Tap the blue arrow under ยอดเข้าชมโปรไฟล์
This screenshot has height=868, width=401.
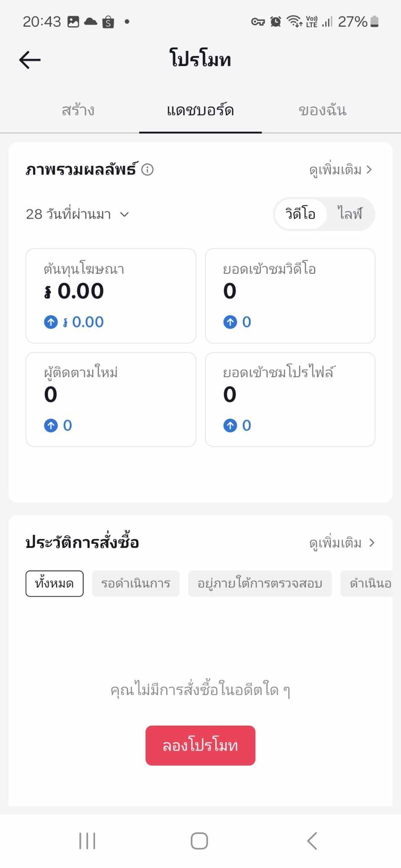tap(230, 426)
